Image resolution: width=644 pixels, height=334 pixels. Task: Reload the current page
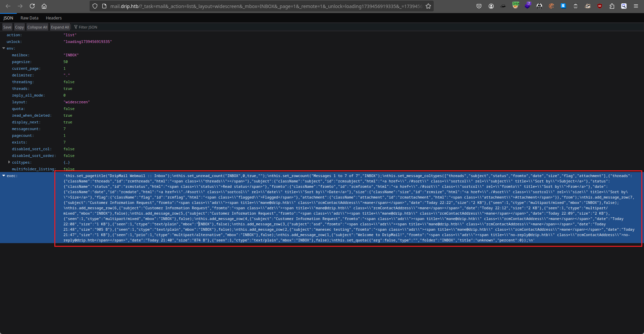coord(32,6)
